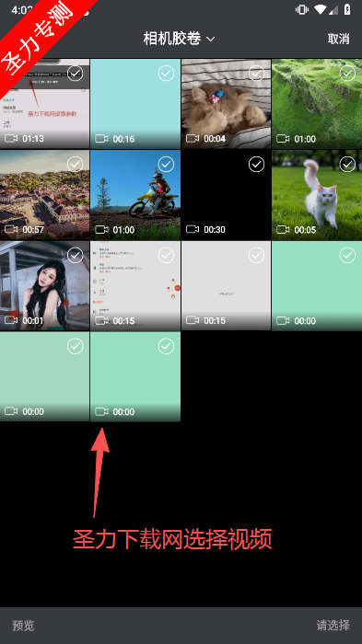
Task: Select the last green 00:00 video thumbnail
Action: pyautogui.click(x=135, y=376)
